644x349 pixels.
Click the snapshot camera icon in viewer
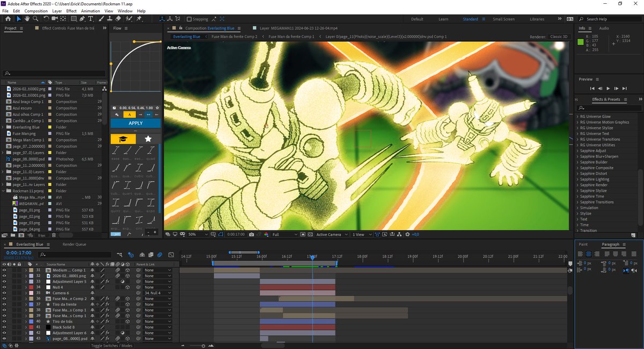coord(251,235)
